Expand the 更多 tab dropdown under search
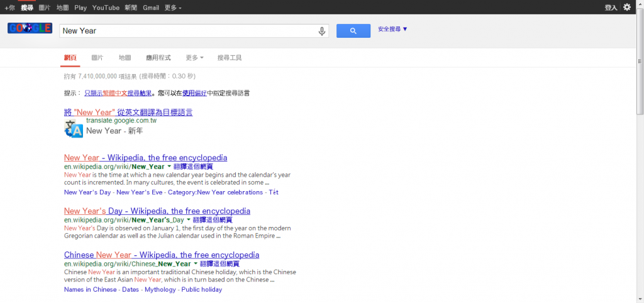 (194, 58)
